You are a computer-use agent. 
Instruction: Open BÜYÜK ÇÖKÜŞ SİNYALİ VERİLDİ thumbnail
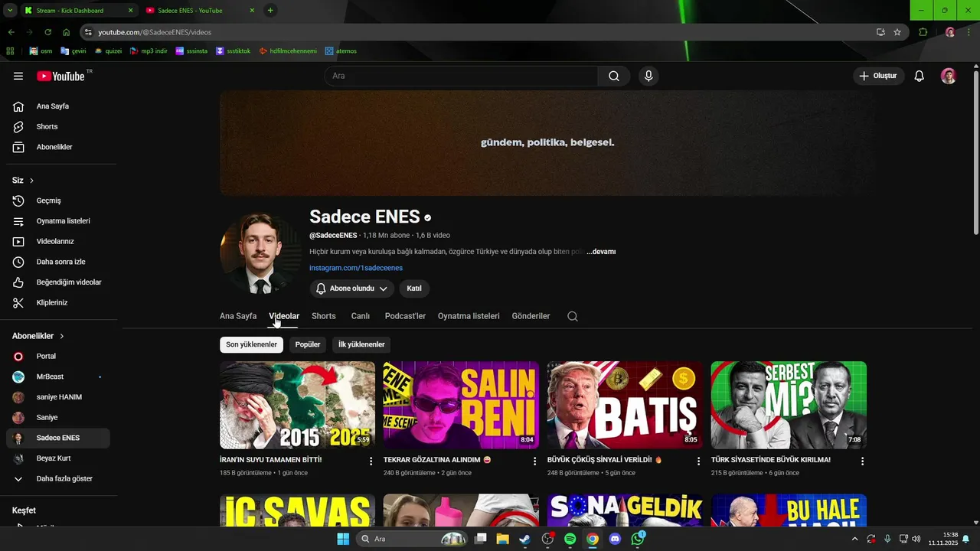click(x=625, y=405)
